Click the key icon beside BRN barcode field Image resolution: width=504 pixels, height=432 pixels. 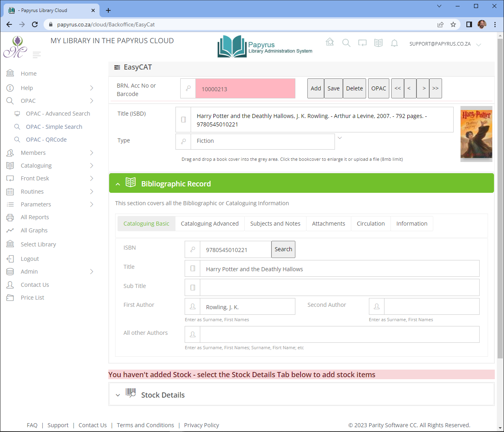[188, 88]
